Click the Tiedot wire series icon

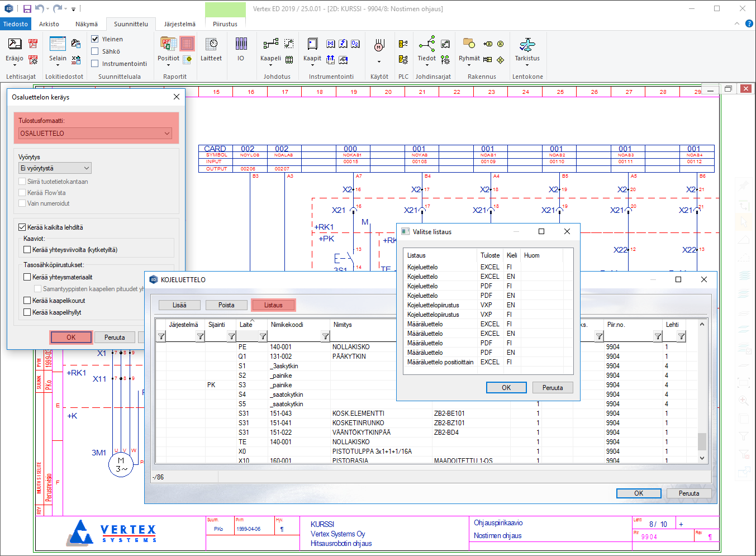tap(427, 45)
